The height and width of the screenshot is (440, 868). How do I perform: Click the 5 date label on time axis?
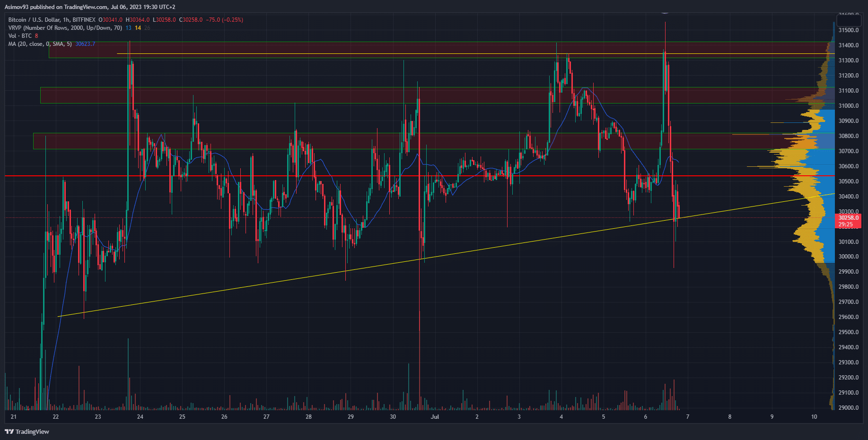[603, 417]
